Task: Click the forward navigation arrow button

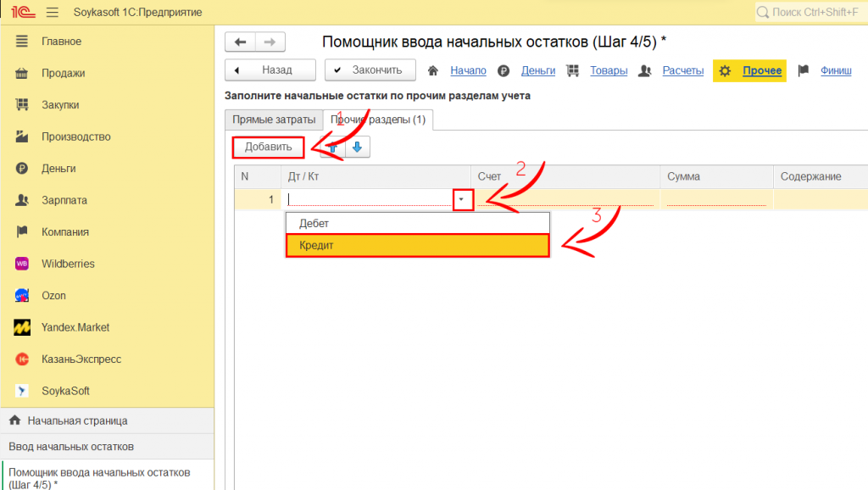Action: pyautogui.click(x=270, y=42)
